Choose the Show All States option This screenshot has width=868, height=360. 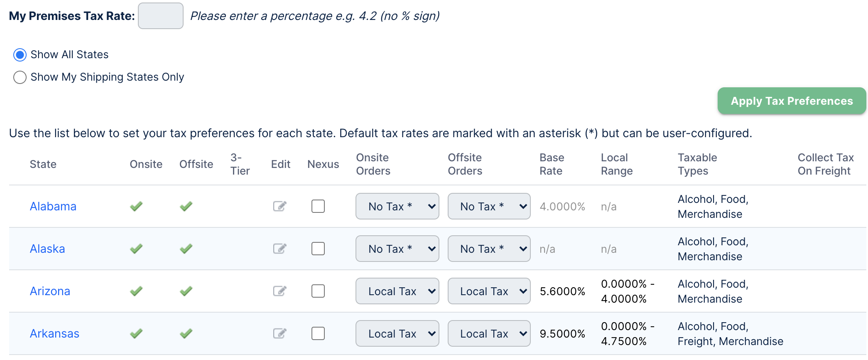[20, 55]
